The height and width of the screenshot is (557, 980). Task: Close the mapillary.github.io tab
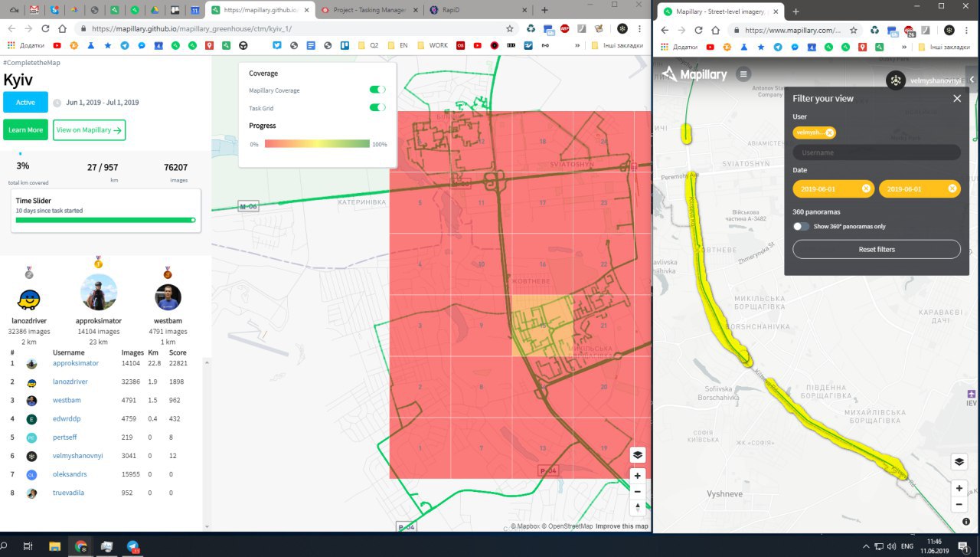click(308, 10)
